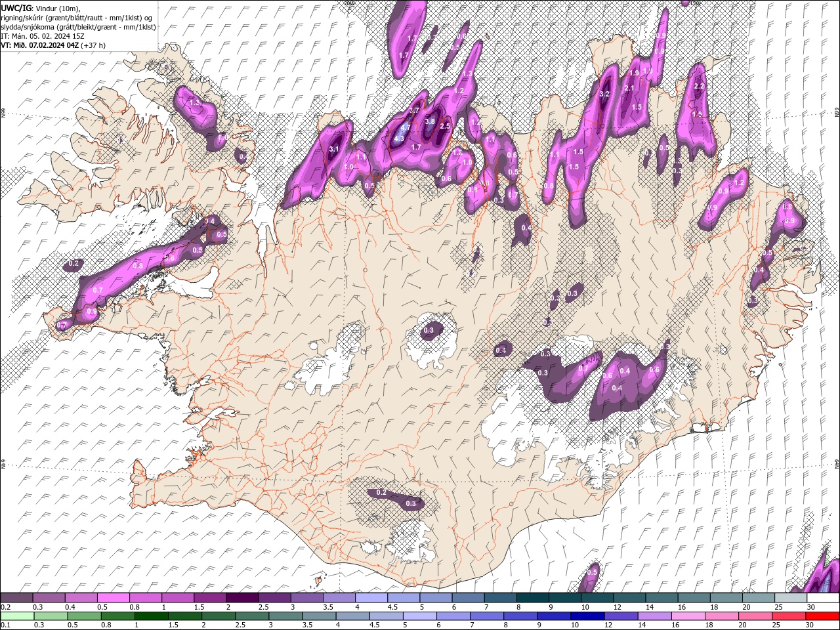Click the '0.2' label in upper snow legend
The image size is (840, 630).
point(5,607)
